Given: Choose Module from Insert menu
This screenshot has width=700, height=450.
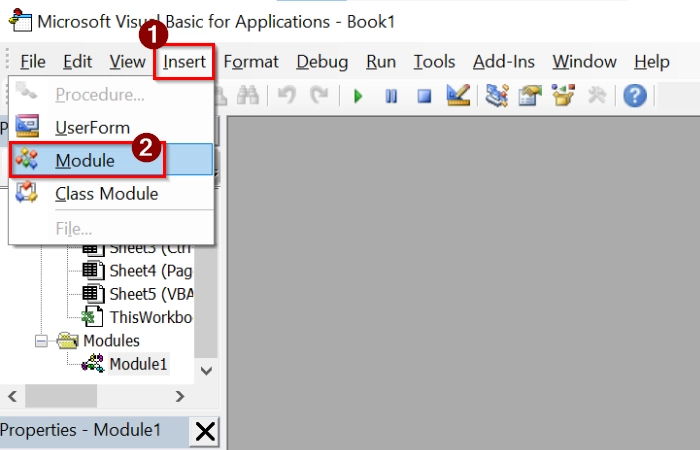Looking at the screenshot, I should click(x=111, y=160).
